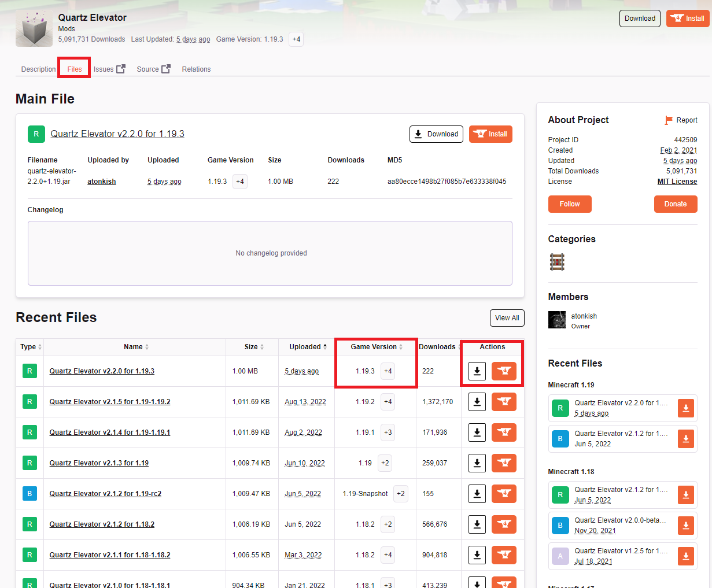Click Install button in Main File card
The width and height of the screenshot is (712, 588).
pyautogui.click(x=490, y=134)
